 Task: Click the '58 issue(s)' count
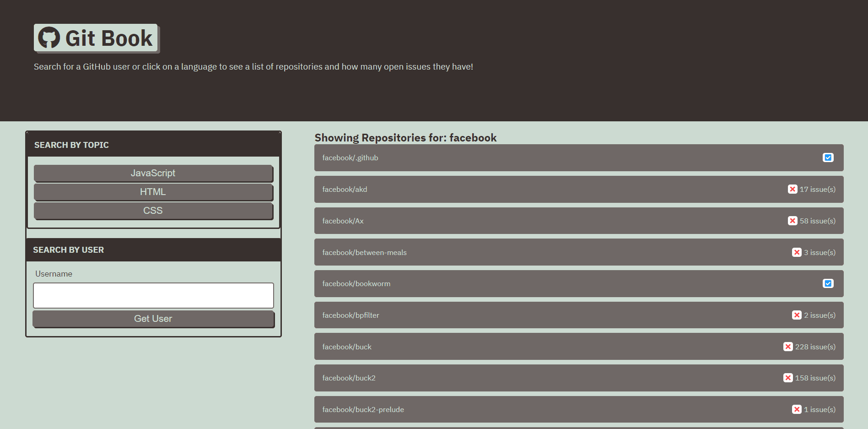click(818, 221)
